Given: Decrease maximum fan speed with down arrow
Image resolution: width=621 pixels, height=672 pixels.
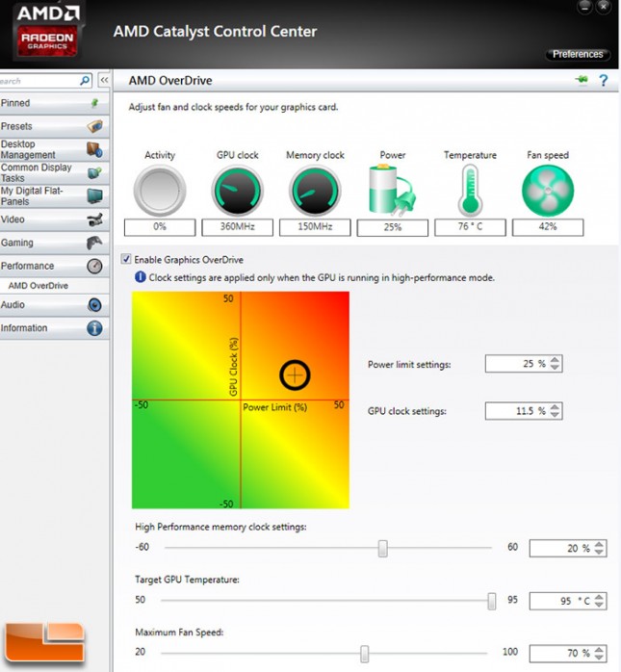Looking at the screenshot, I should (599, 657).
